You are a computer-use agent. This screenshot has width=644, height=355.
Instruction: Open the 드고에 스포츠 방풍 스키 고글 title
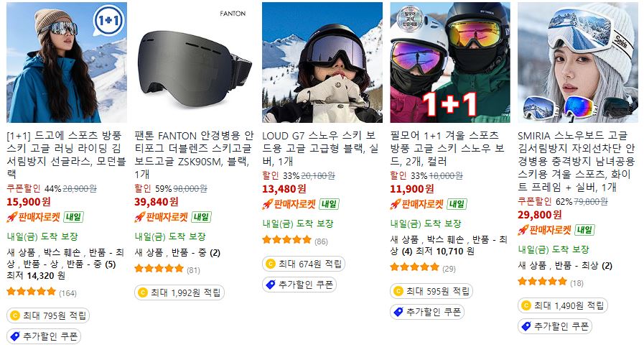[66, 155]
